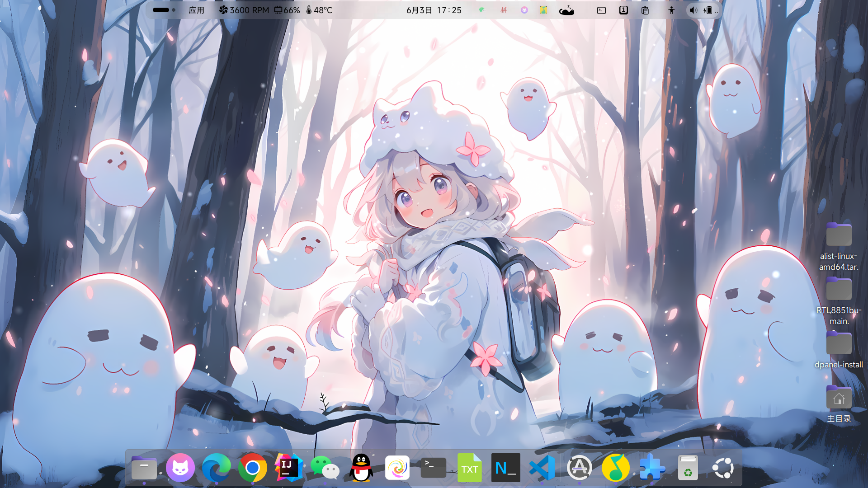Launch Visual Studio Code from dock
Viewport: 868px width, 488px height.
pos(542,468)
